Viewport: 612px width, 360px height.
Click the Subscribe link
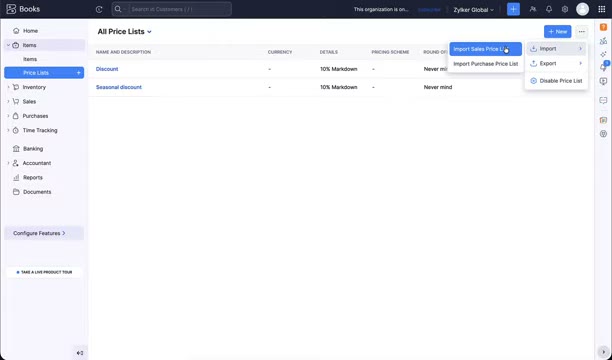429,9
